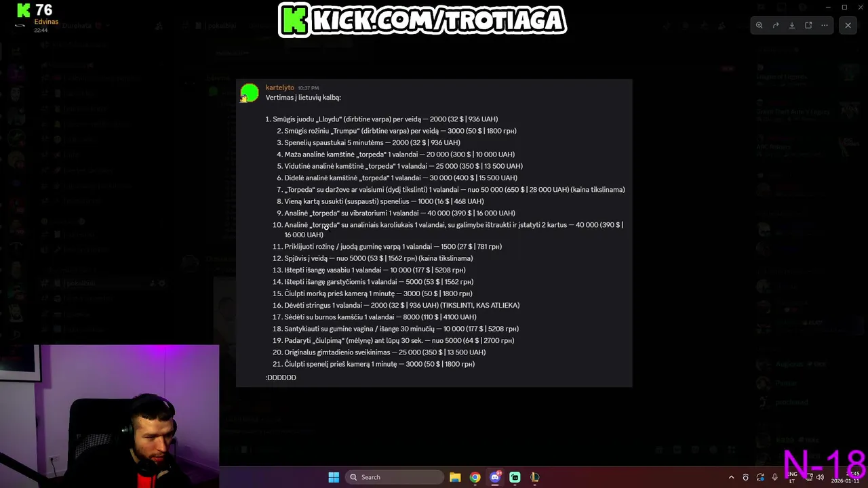
Task: Click the ":DDDDDD" text at message end
Action: pos(281,378)
